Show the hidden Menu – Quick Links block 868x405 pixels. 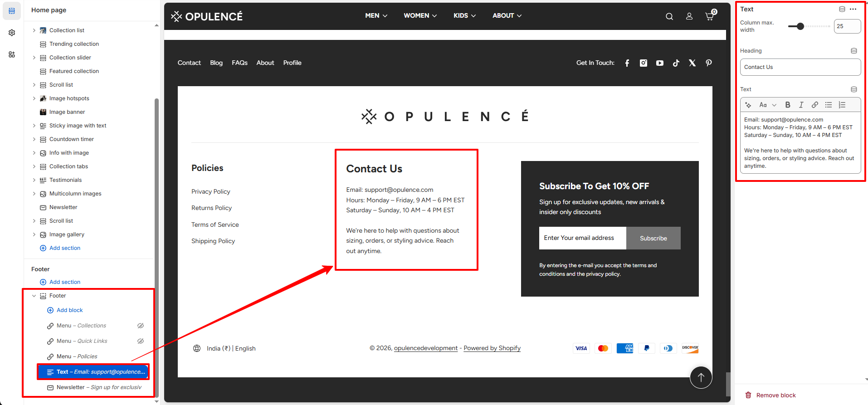(141, 341)
